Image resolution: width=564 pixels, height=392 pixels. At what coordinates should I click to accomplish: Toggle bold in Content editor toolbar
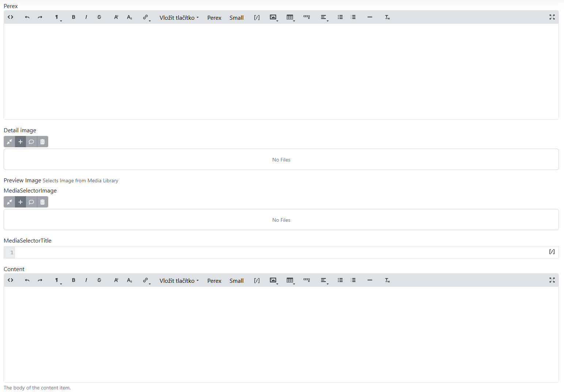coord(73,280)
